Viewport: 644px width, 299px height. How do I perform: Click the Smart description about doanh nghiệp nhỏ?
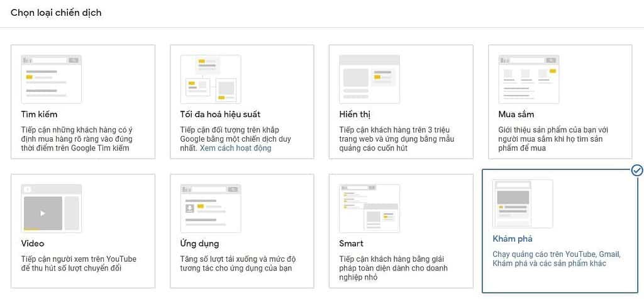(394, 268)
